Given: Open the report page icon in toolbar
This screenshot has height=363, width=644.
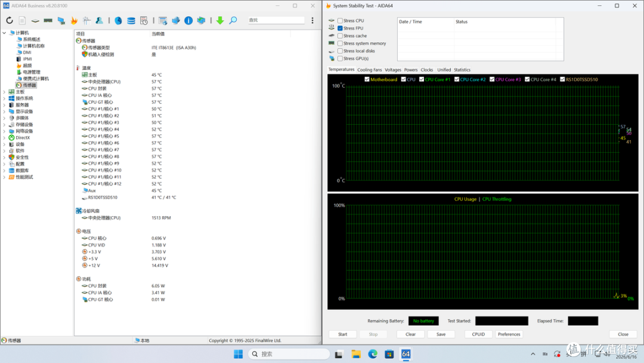Looking at the screenshot, I should click(x=22, y=20).
